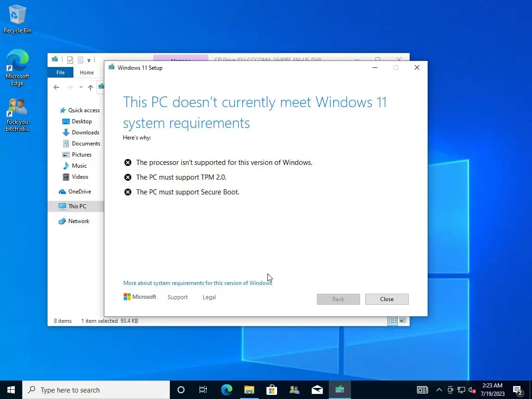The image size is (532, 399).
Task: Open File Explorer from taskbar
Action: 249,390
